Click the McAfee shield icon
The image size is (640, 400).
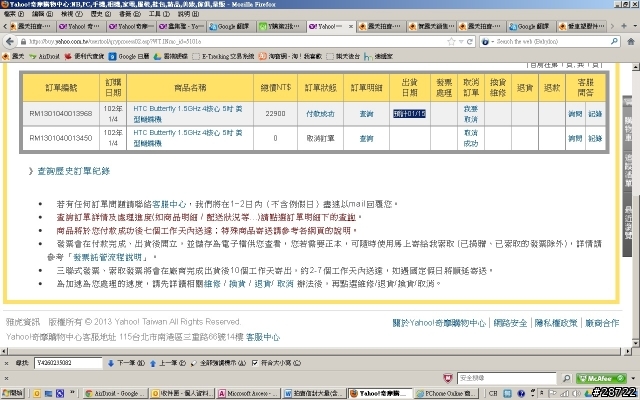coord(448,378)
